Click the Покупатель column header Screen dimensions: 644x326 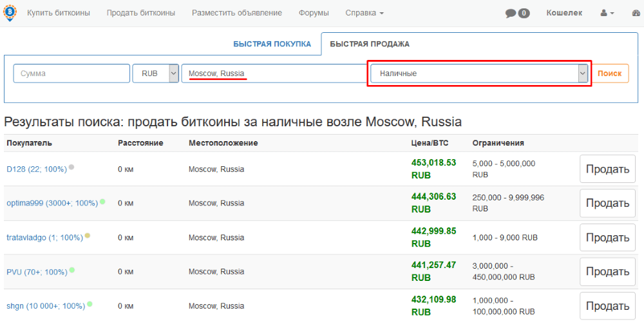29,143
